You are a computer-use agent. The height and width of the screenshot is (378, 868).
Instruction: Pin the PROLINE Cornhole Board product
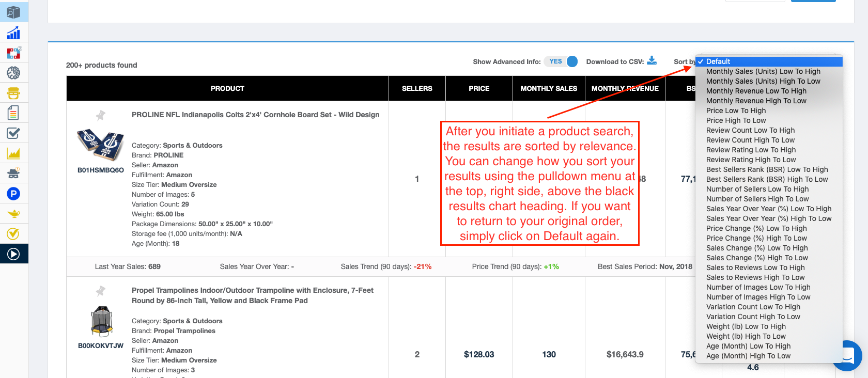pos(101,115)
